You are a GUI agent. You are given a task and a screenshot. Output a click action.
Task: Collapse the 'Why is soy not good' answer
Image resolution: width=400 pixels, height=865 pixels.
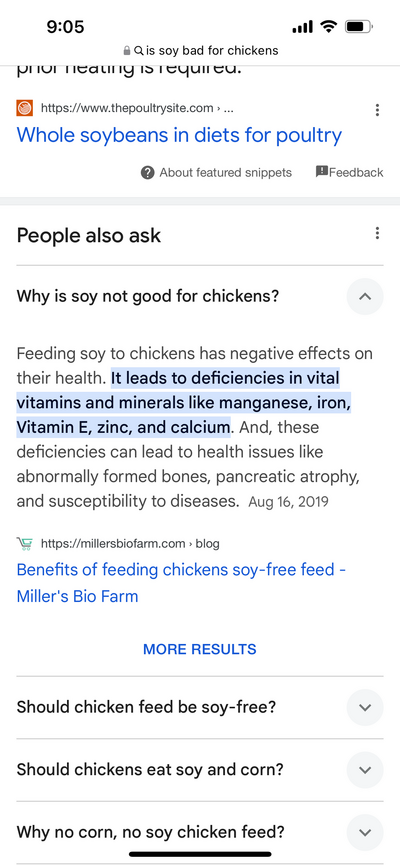(365, 297)
